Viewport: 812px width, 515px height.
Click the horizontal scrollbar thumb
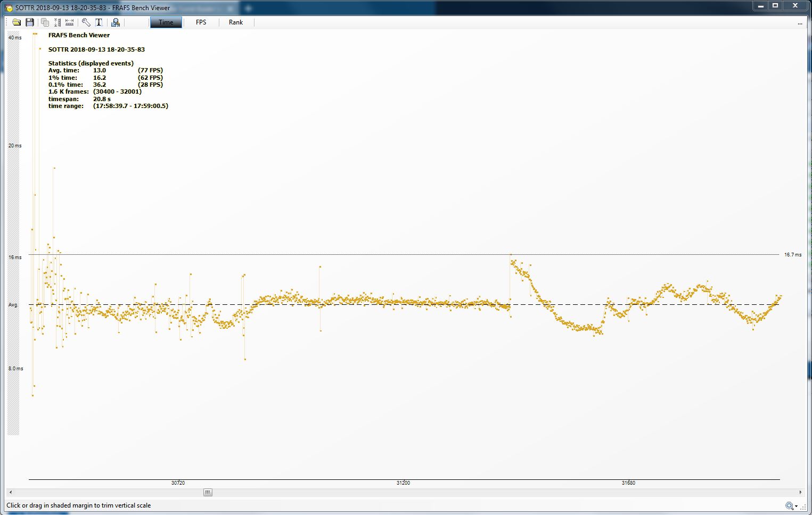tap(208, 493)
